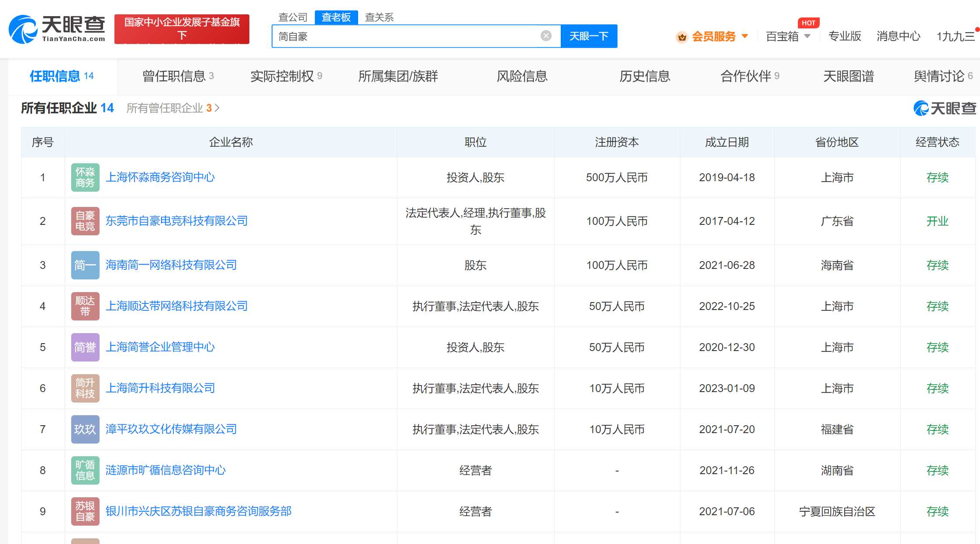Image resolution: width=980 pixels, height=544 pixels.
Task: Click the member services crown icon
Action: pyautogui.click(x=682, y=37)
